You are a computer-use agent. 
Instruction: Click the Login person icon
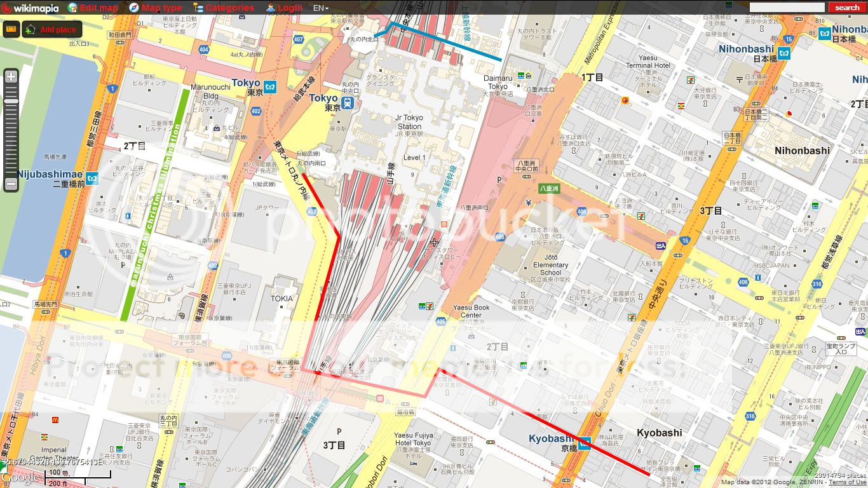point(271,8)
